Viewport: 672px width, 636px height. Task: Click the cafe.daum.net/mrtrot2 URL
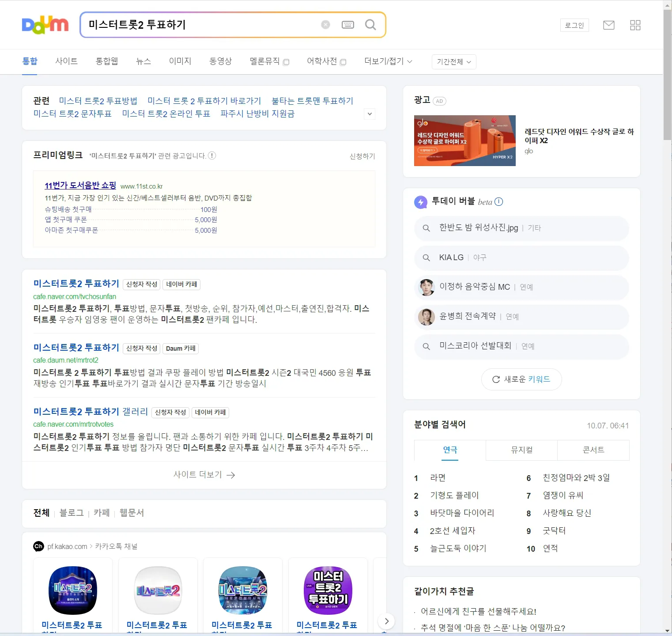click(x=66, y=360)
